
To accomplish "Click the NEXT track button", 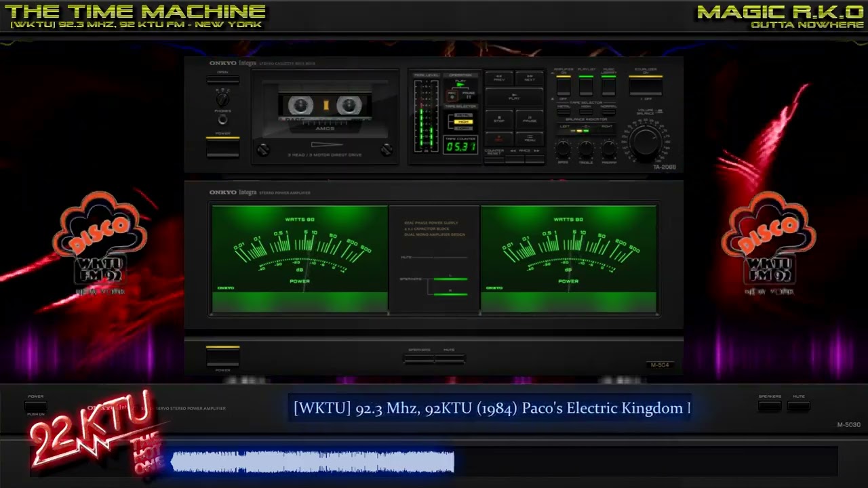I will point(530,79).
